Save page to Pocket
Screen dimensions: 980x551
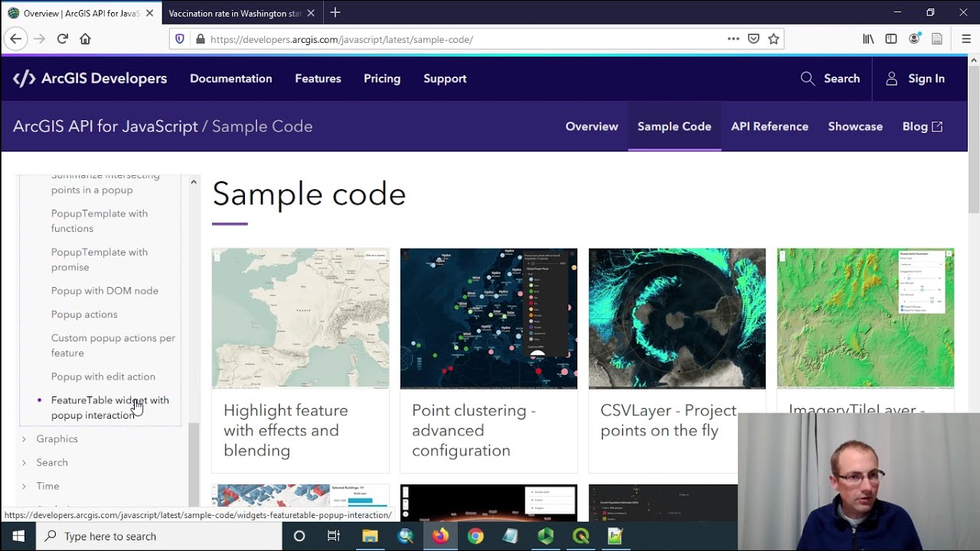click(x=753, y=39)
